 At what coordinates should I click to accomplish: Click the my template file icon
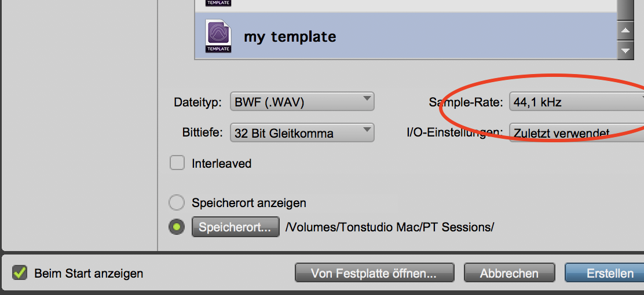[x=218, y=36]
